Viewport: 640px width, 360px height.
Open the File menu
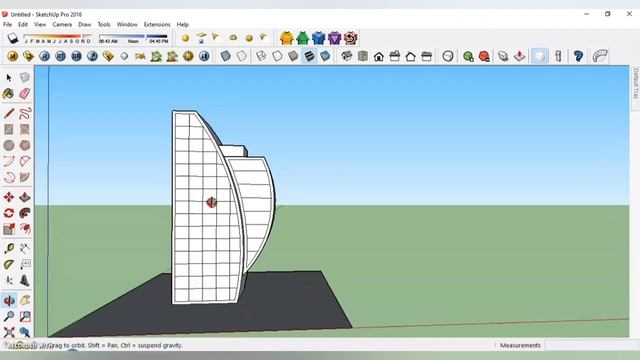point(7,24)
